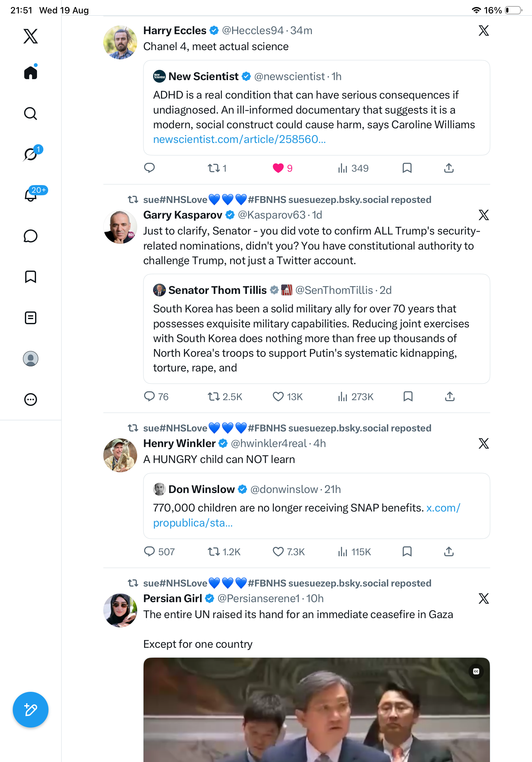The width and height of the screenshot is (532, 762).
Task: Unlike Harry Eccles post with 9 likes
Action: [x=278, y=168]
